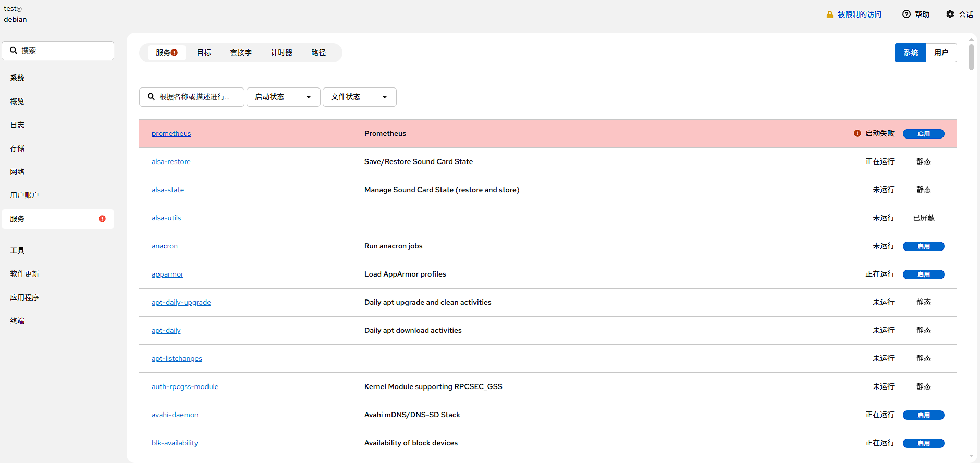The image size is (980, 463).
Task: Switch to 系统 services view
Action: [910, 53]
